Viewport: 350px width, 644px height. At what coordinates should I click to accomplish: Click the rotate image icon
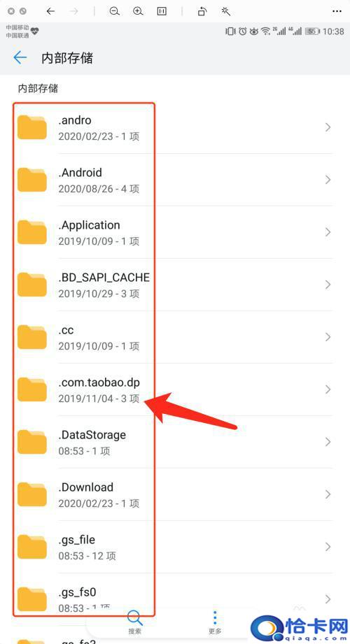(202, 11)
